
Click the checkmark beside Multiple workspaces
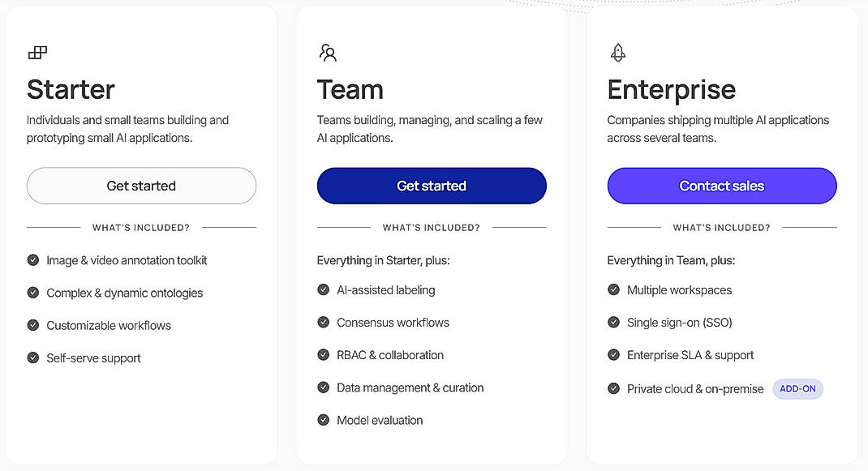tap(613, 289)
